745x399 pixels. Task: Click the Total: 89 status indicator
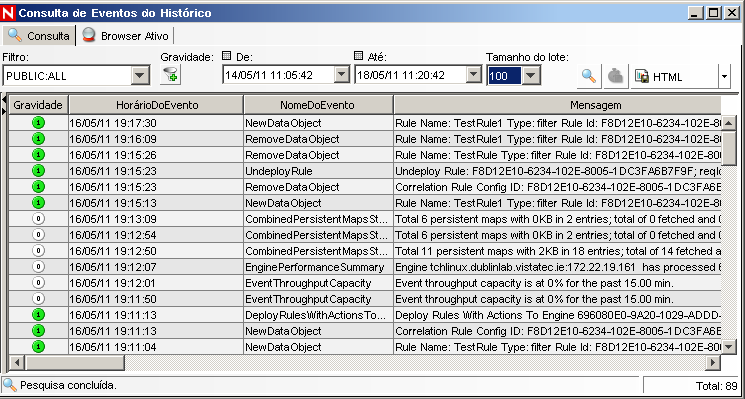716,386
